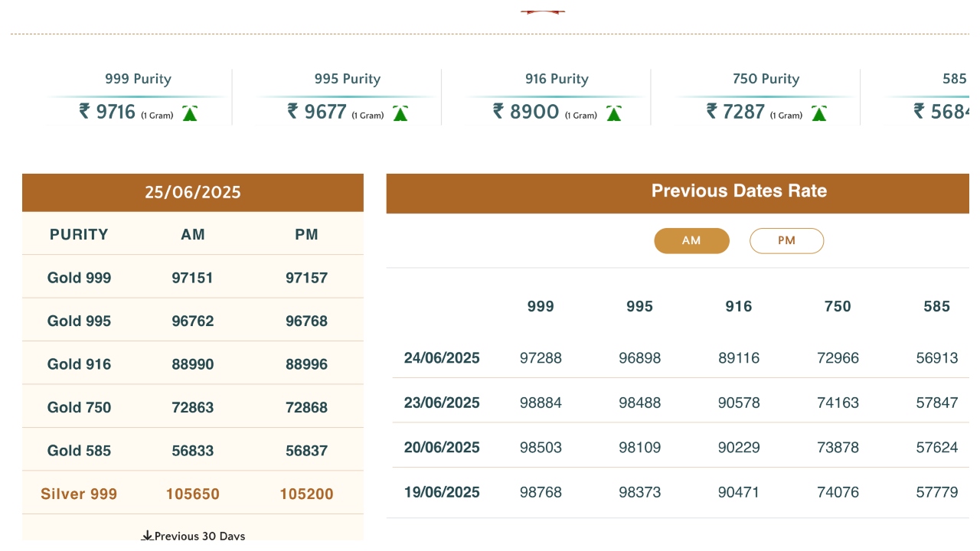Image resolution: width=980 pixels, height=551 pixels.
Task: Select the 23/06/2025 date row
Action: point(442,403)
